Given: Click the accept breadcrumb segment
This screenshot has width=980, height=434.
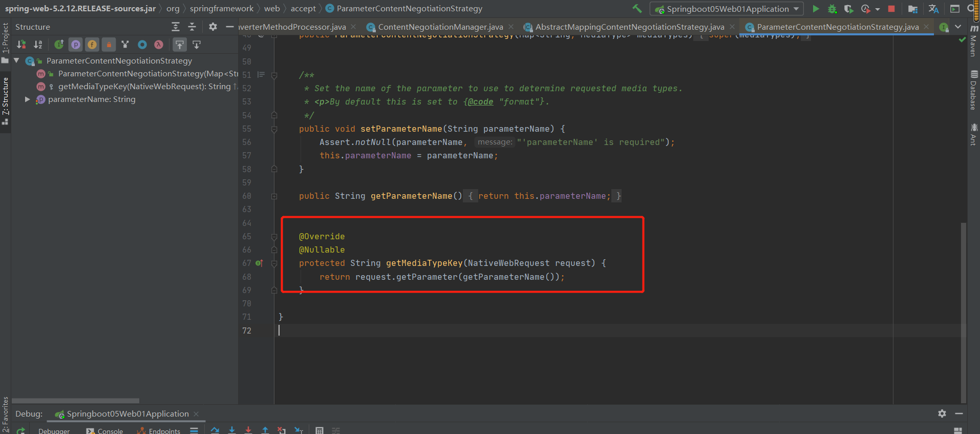Looking at the screenshot, I should 303,9.
